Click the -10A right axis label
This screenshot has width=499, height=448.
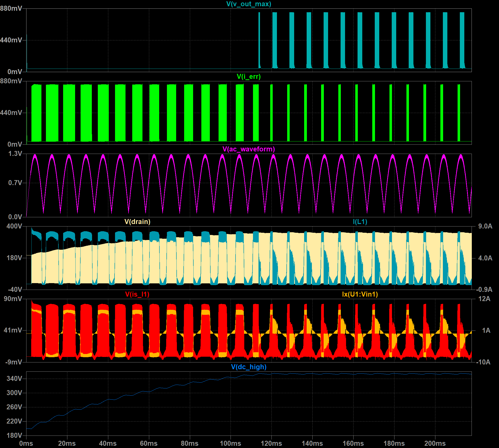pos(483,362)
